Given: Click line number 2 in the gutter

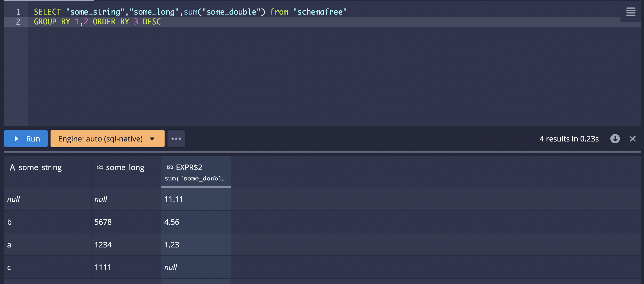Looking at the screenshot, I should [x=18, y=22].
